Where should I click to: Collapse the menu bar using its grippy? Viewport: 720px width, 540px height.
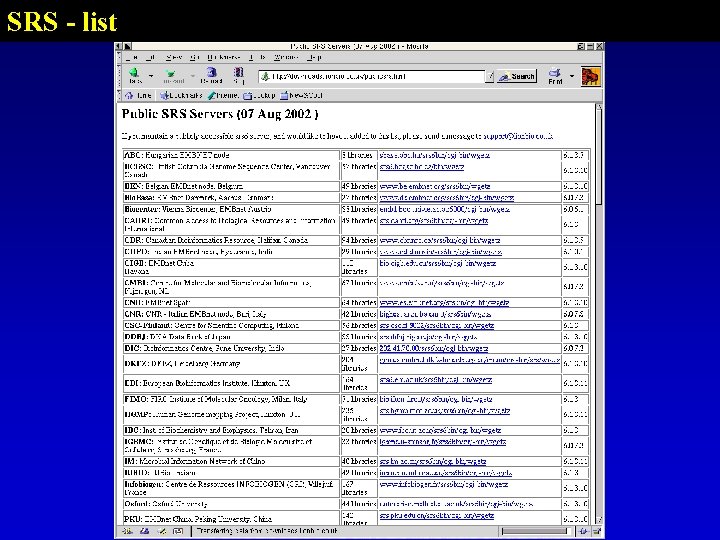(118, 57)
